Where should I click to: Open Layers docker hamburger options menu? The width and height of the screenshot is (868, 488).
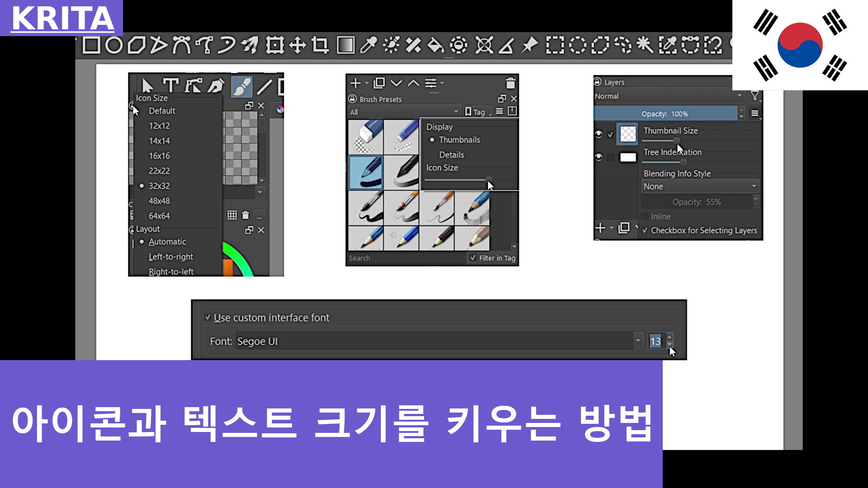pos(755,113)
